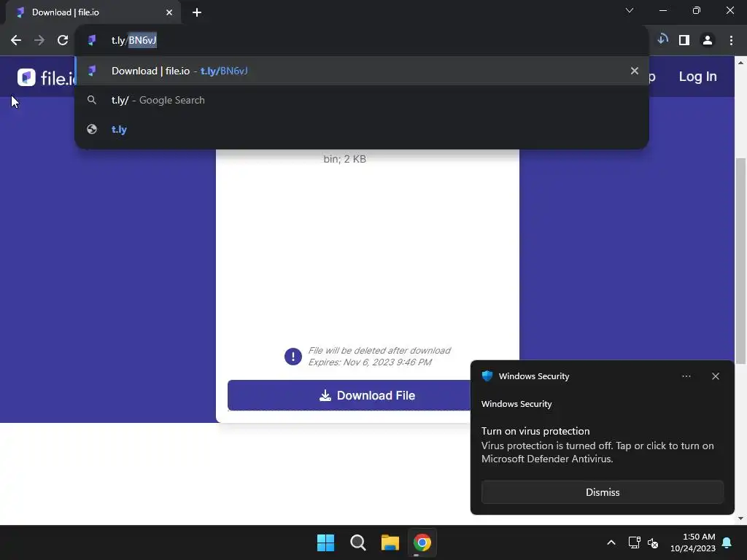Image resolution: width=747 pixels, height=560 pixels.
Task: Click the scrollbar down arrow
Action: pos(740,518)
